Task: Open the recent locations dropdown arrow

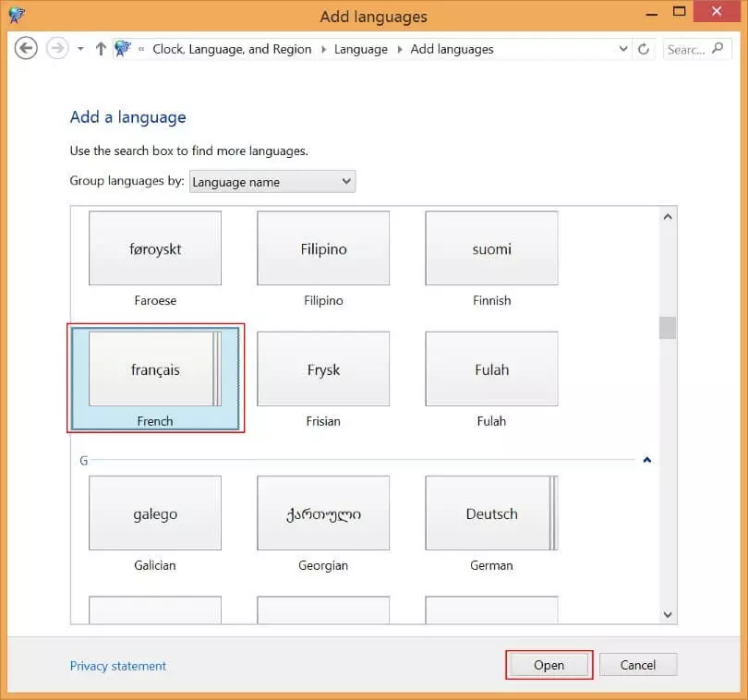Action: pyautogui.click(x=80, y=49)
